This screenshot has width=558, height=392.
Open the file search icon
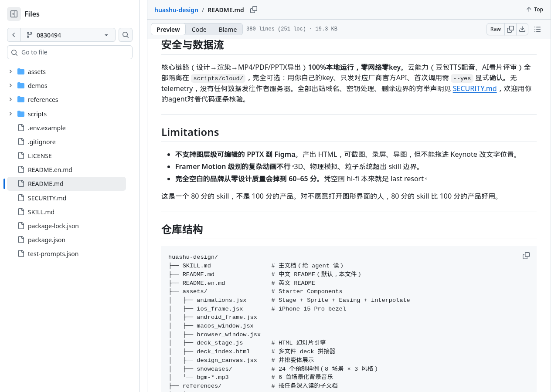(x=126, y=35)
